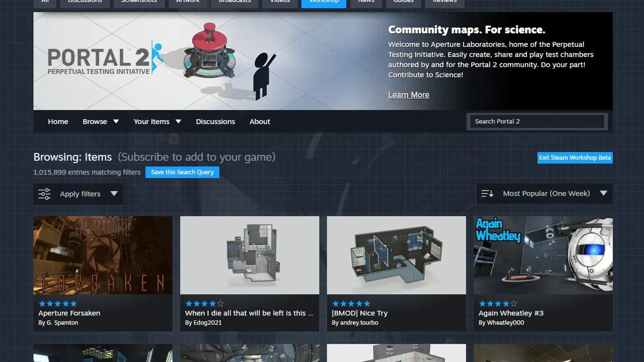Screen dimensions: 644x362
Task: Click the sort-order icon next to Most Popular
Action: pyautogui.click(x=487, y=193)
